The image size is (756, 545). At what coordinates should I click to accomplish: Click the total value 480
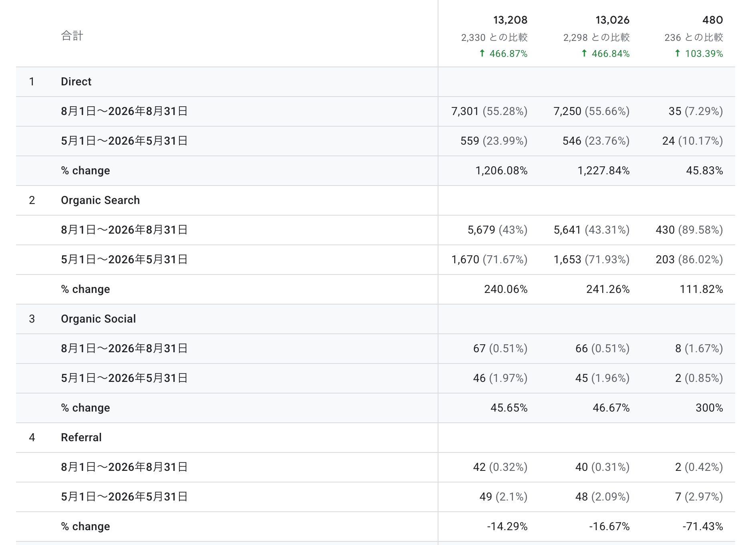click(x=712, y=20)
